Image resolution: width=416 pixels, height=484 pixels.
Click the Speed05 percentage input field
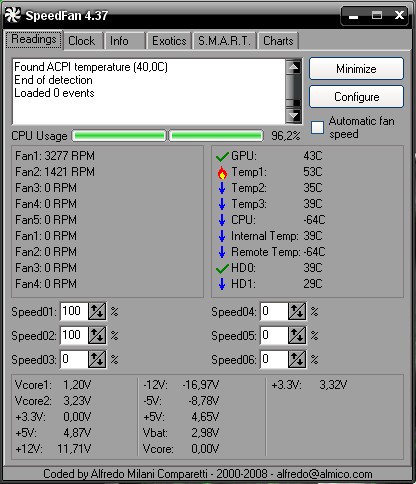pyautogui.click(x=274, y=335)
